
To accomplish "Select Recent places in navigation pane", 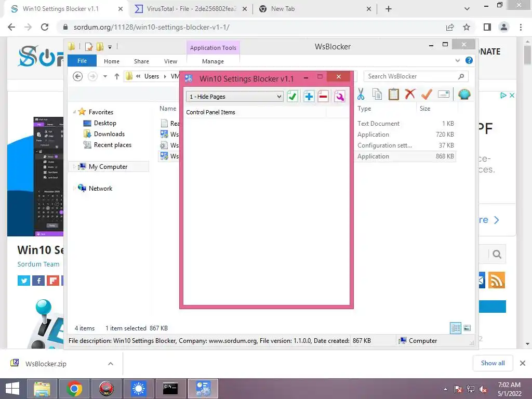I will [113, 145].
